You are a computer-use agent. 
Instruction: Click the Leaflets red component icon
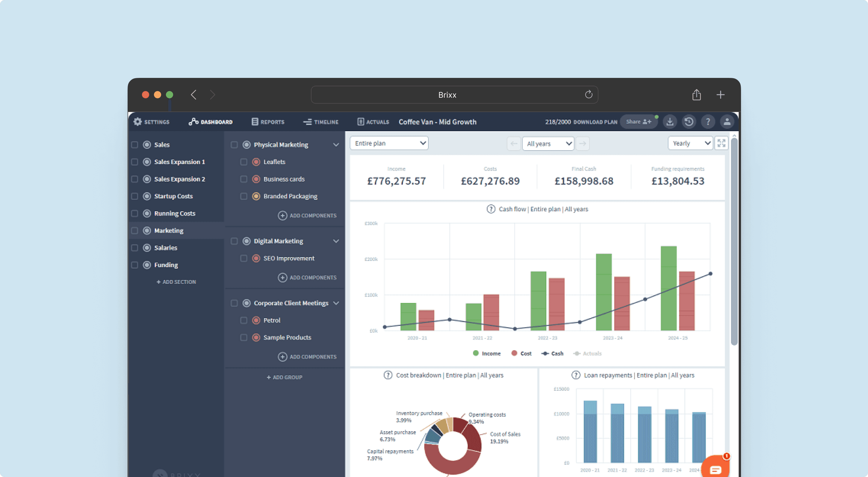pyautogui.click(x=256, y=162)
